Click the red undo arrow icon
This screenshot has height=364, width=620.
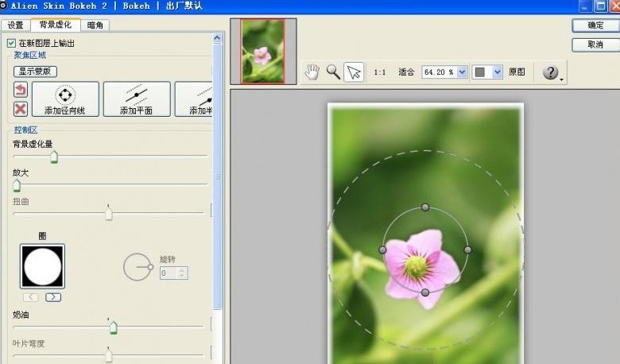pos(21,90)
